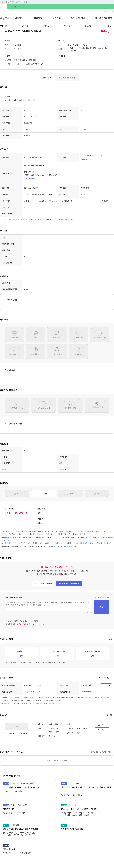Viewport: 114px width, 868px height.
Task: Open 실업급여 top menu
Action: tap(57, 18)
